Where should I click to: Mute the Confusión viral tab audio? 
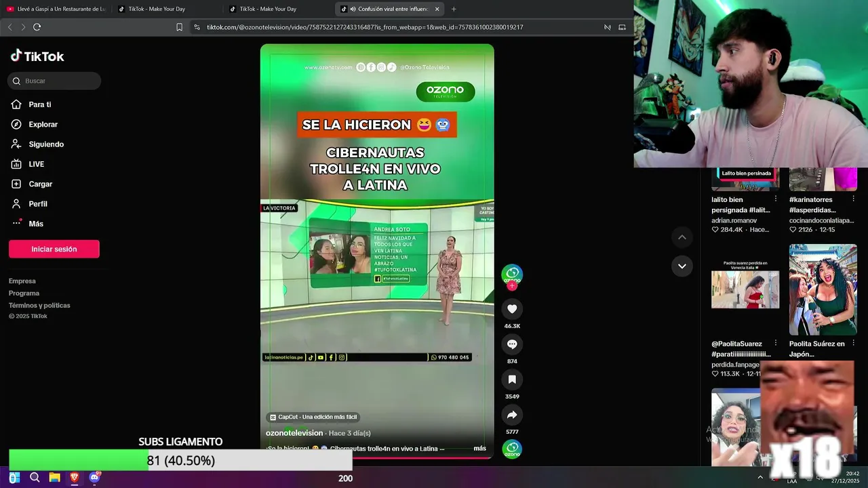[353, 9]
